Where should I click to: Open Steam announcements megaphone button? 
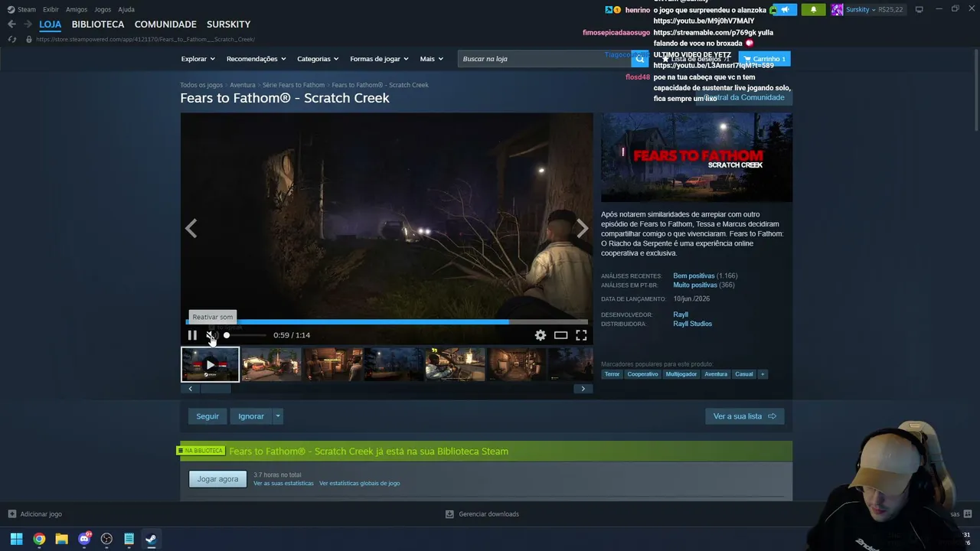click(785, 9)
